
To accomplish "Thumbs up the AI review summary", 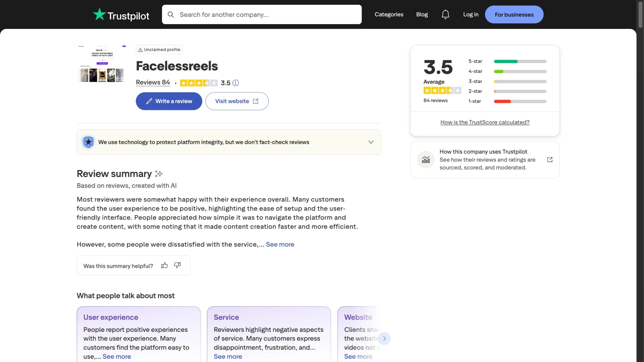I will pyautogui.click(x=164, y=265).
